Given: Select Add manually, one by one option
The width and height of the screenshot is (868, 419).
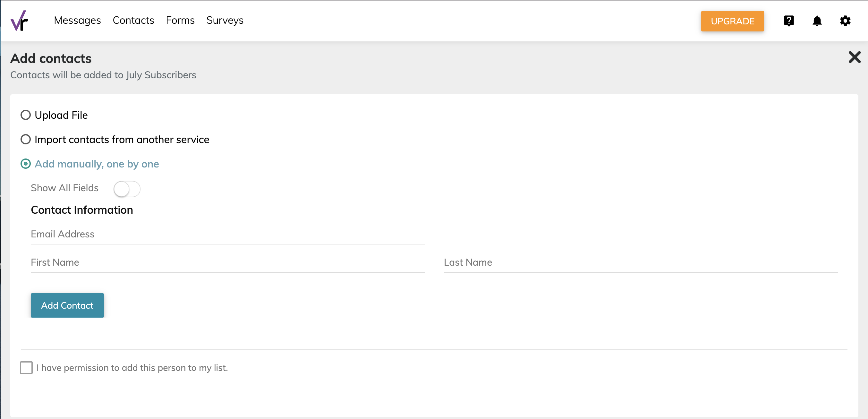Looking at the screenshot, I should (26, 164).
